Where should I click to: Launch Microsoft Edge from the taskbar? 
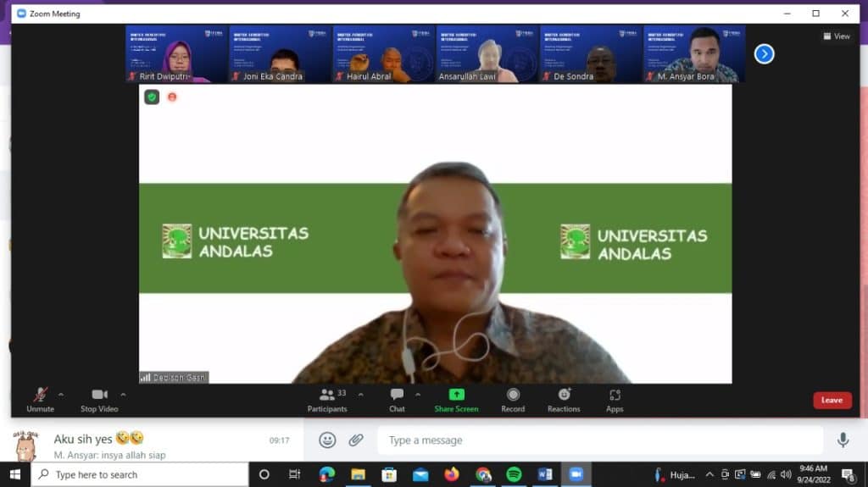pos(326,475)
